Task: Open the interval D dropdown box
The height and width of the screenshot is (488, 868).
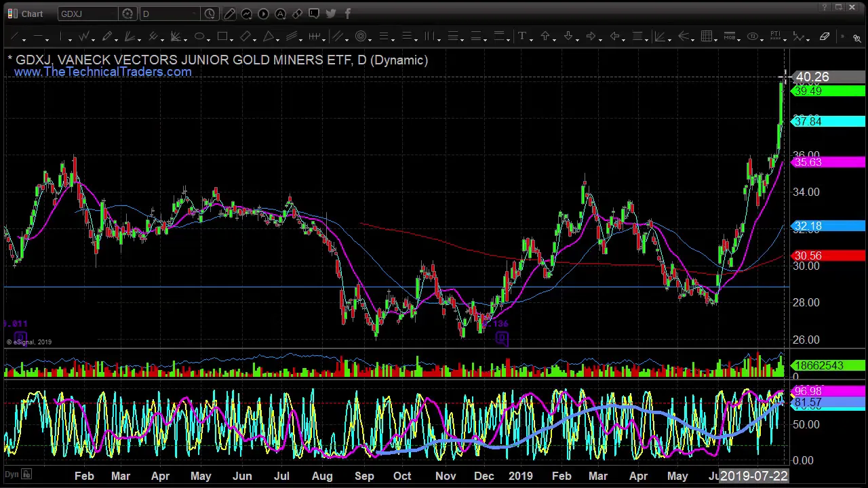Action: click(171, 14)
